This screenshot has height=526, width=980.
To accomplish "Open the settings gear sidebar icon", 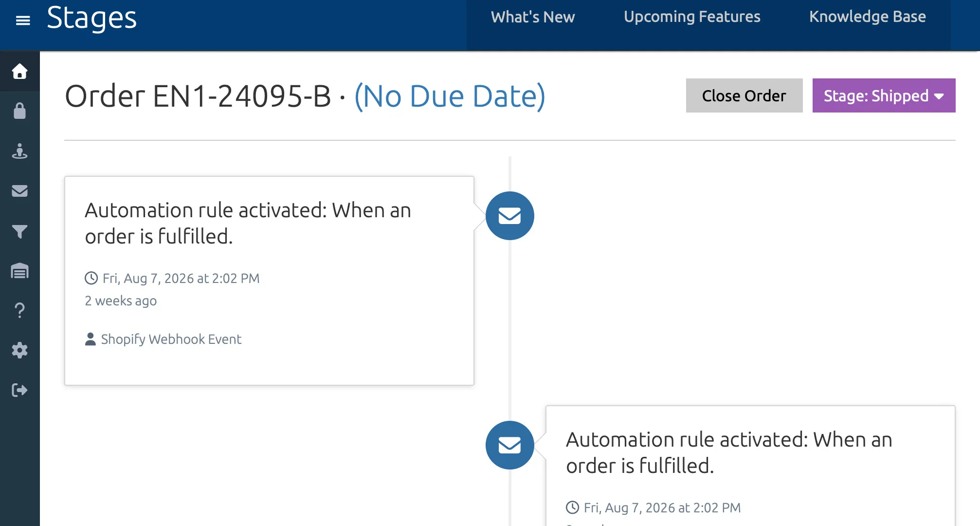I will pyautogui.click(x=19, y=350).
